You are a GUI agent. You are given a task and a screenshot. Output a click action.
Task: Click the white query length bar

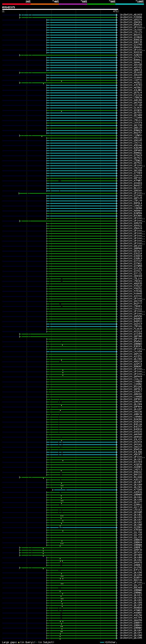60,9
